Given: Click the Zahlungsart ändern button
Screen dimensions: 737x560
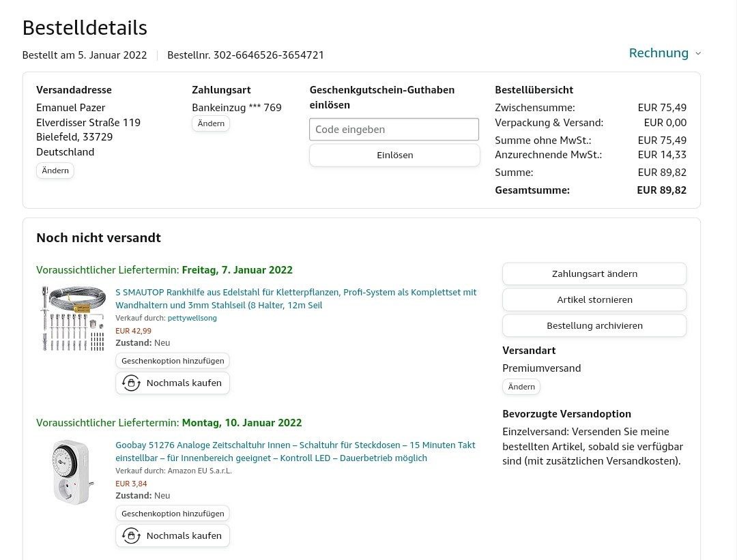Looking at the screenshot, I should tap(594, 274).
